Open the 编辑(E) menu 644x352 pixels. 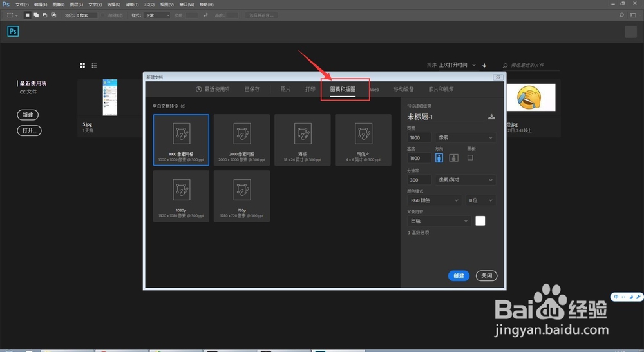[41, 5]
